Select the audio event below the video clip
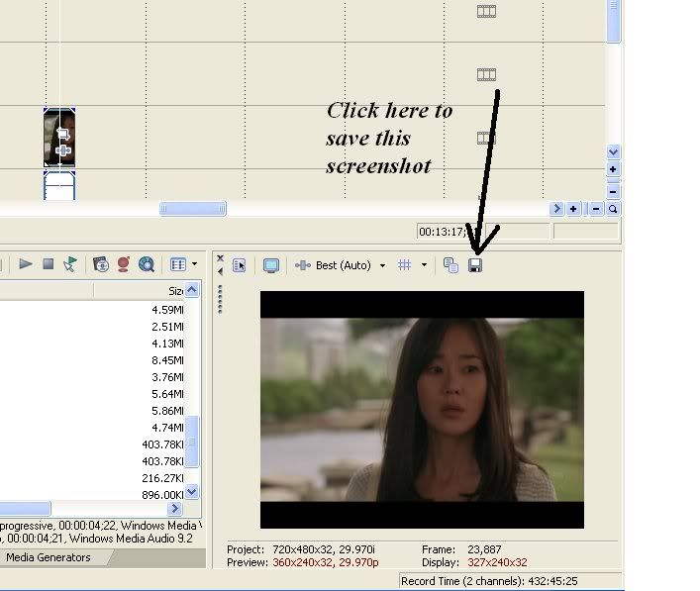Image resolution: width=700 pixels, height=591 pixels. pyautogui.click(x=59, y=186)
